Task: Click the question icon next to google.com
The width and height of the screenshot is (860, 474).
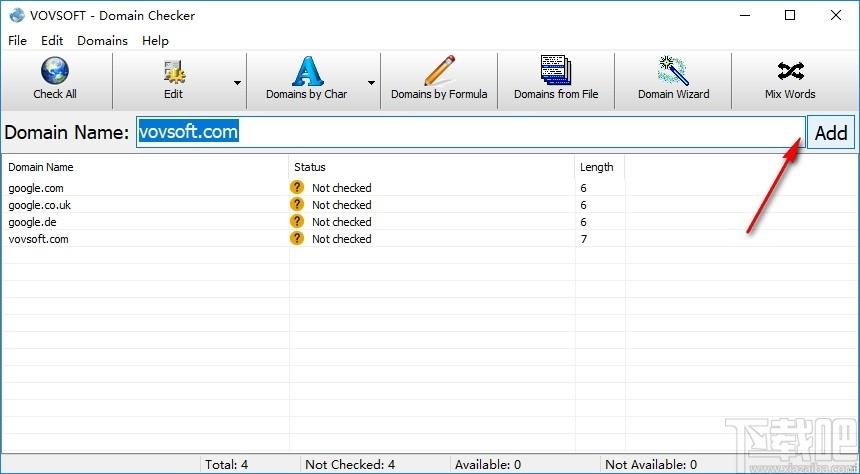Action: point(297,188)
